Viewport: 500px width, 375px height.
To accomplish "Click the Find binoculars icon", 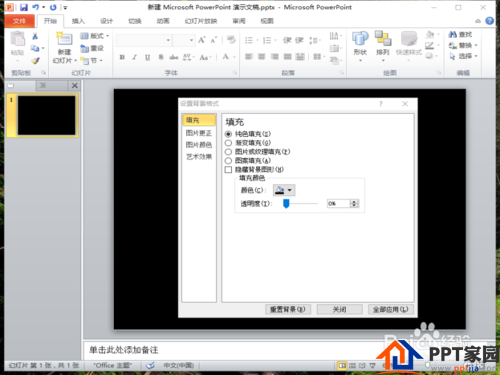I will pos(452,34).
